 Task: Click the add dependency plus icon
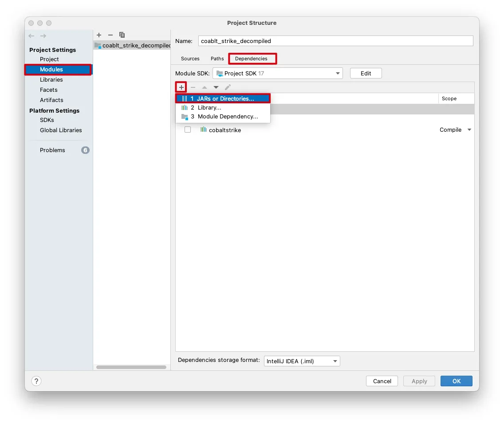pos(181,87)
